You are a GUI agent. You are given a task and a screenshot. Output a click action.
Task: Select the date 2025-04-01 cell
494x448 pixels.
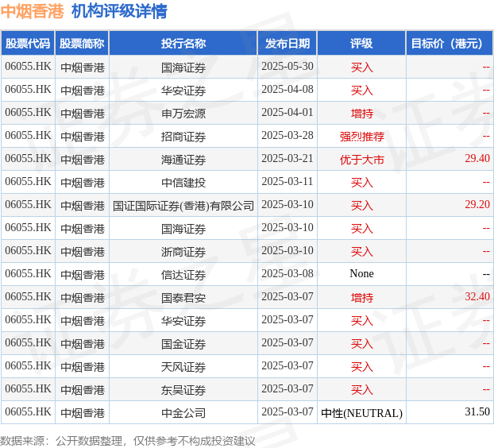pyautogui.click(x=288, y=113)
